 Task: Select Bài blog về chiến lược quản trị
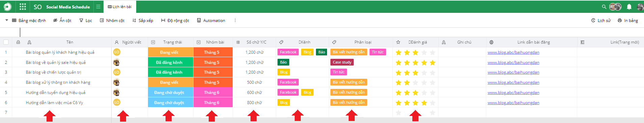point(53,72)
